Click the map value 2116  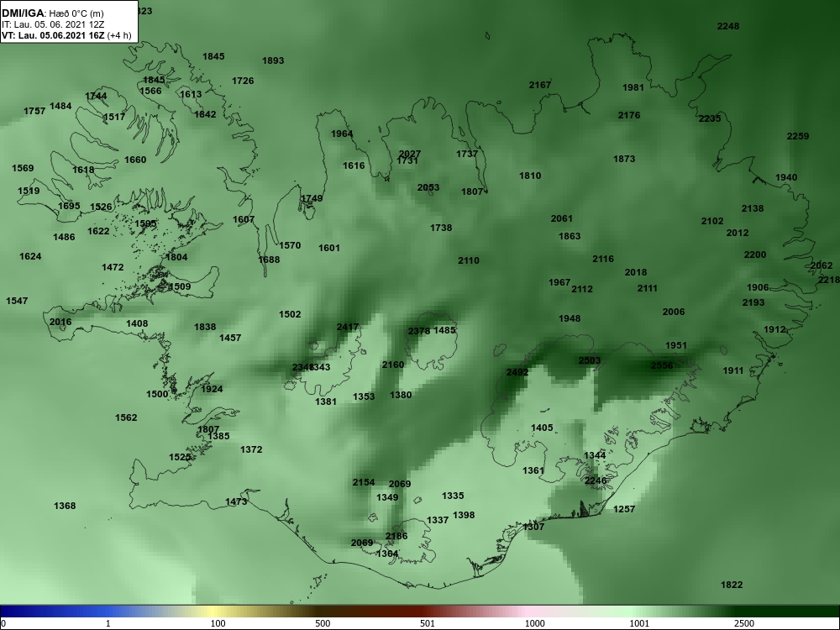(x=602, y=259)
